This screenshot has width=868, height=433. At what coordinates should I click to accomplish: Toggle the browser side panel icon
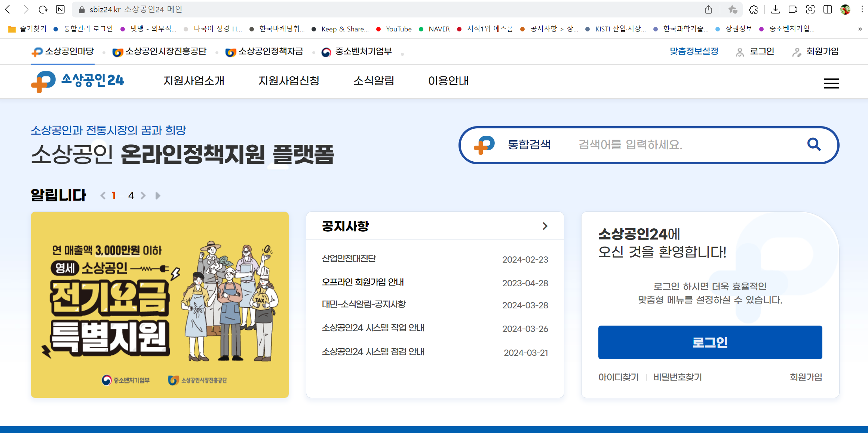click(828, 9)
